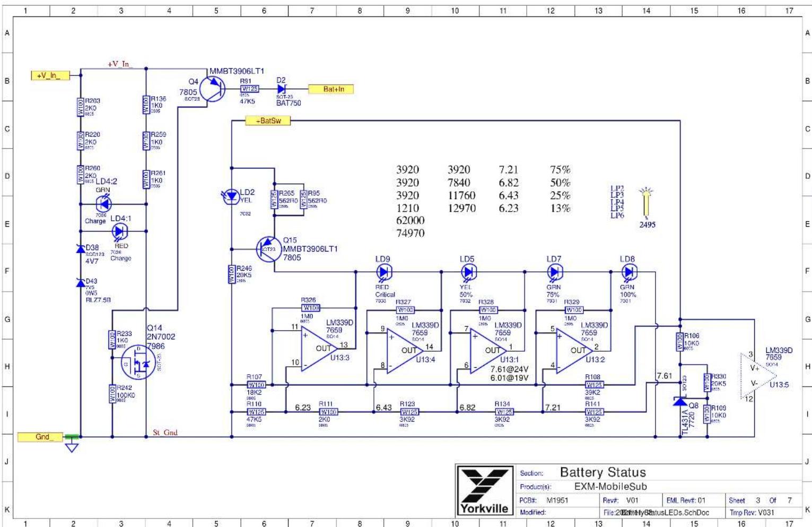Viewport: 812px width, 527px height.
Task: Select resistor R233 1K0
Action: coord(112,340)
